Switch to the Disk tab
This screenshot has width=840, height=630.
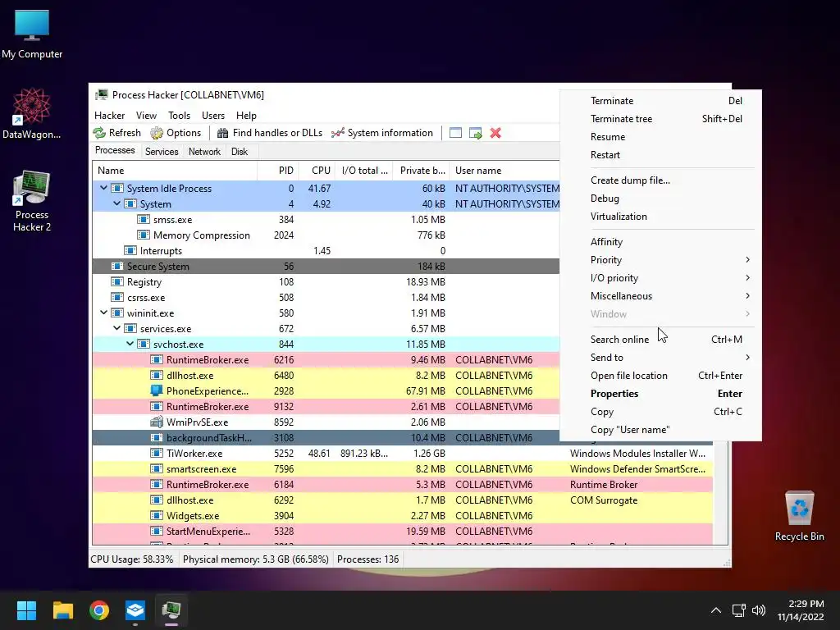click(x=240, y=152)
